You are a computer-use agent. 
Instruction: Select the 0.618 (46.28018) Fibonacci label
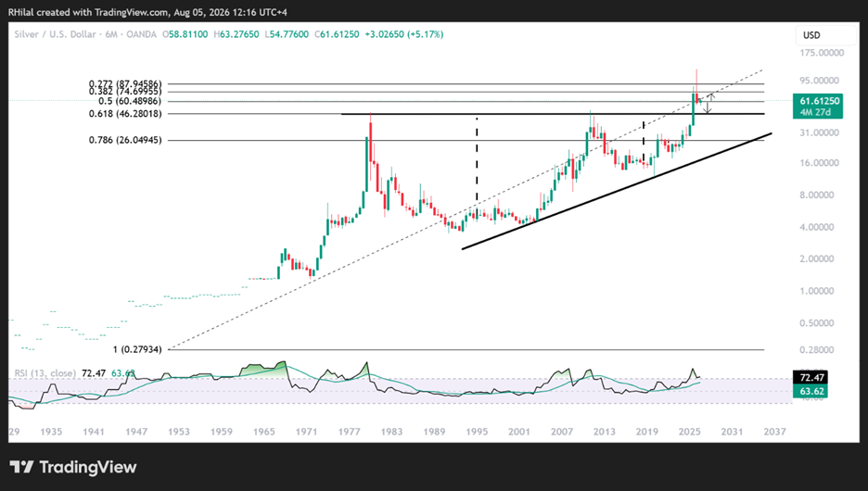[125, 114]
